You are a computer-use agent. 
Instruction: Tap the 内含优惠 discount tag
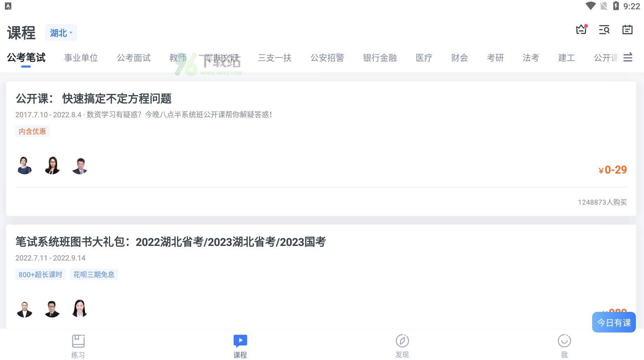point(32,131)
